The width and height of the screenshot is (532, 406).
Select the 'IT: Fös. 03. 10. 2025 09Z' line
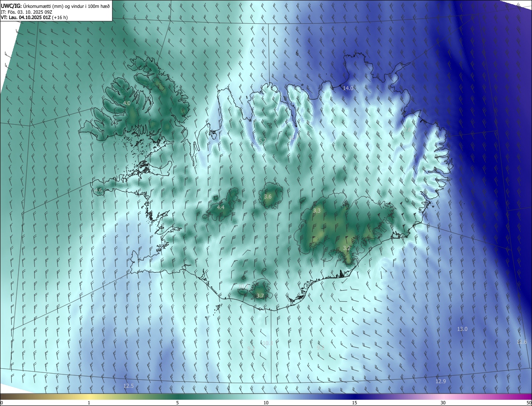pyautogui.click(x=27, y=12)
